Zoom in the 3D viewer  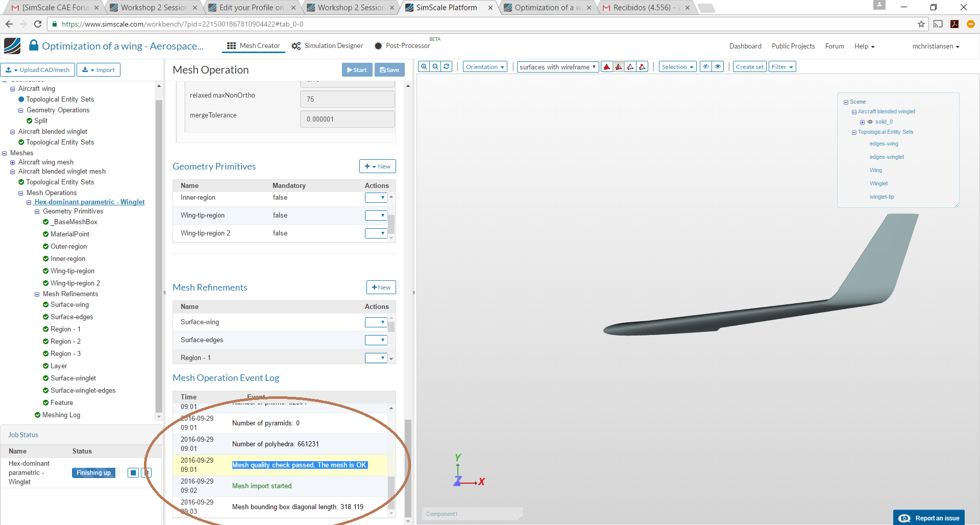click(424, 66)
